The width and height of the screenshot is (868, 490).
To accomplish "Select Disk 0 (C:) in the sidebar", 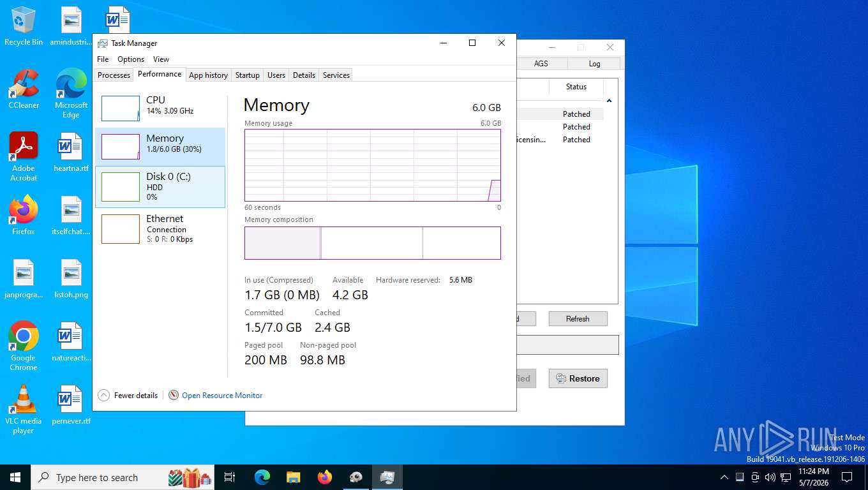I will tap(160, 187).
